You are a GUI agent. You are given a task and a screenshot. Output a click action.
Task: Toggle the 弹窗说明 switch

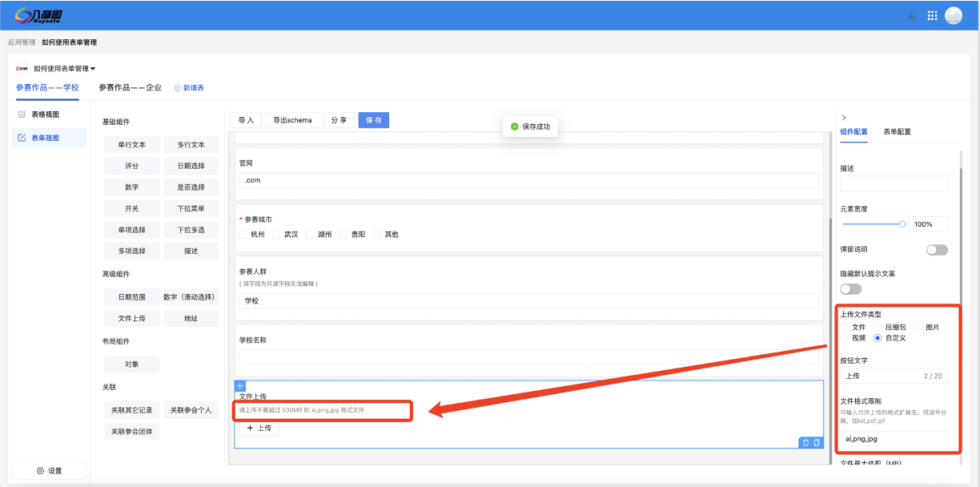tap(936, 250)
